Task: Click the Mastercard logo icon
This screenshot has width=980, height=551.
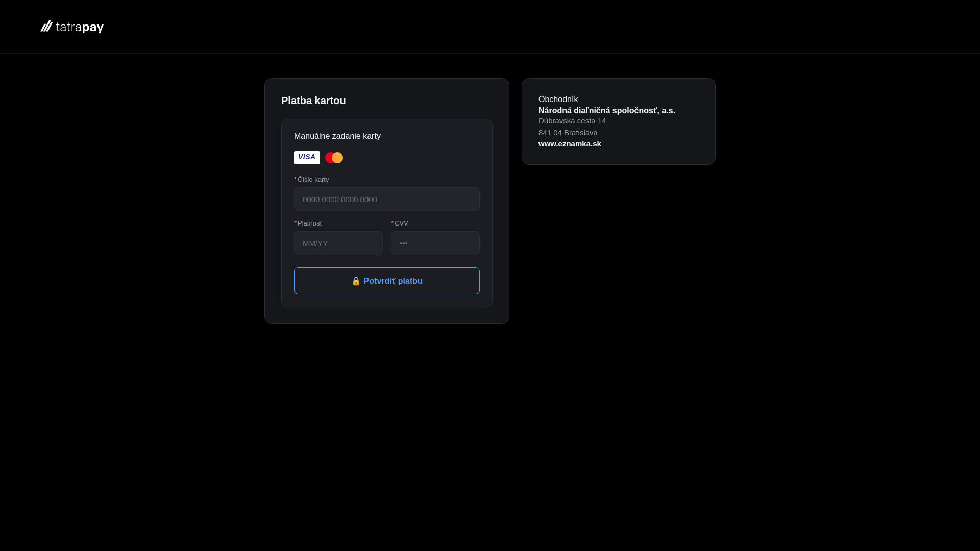Action: [334, 158]
